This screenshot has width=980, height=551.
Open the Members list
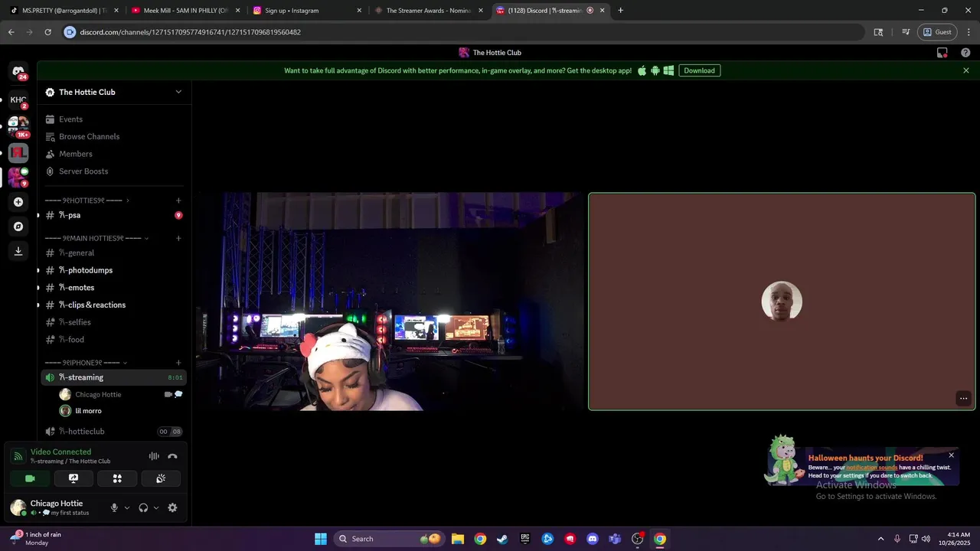113,154
